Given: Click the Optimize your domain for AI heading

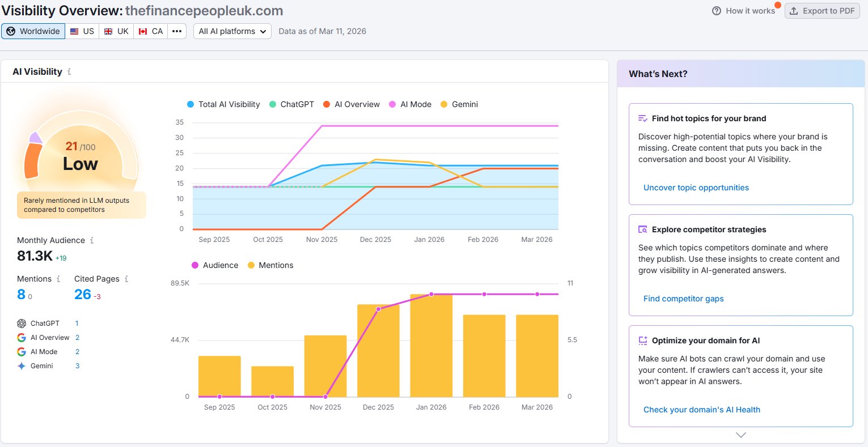Looking at the screenshot, I should click(706, 340).
